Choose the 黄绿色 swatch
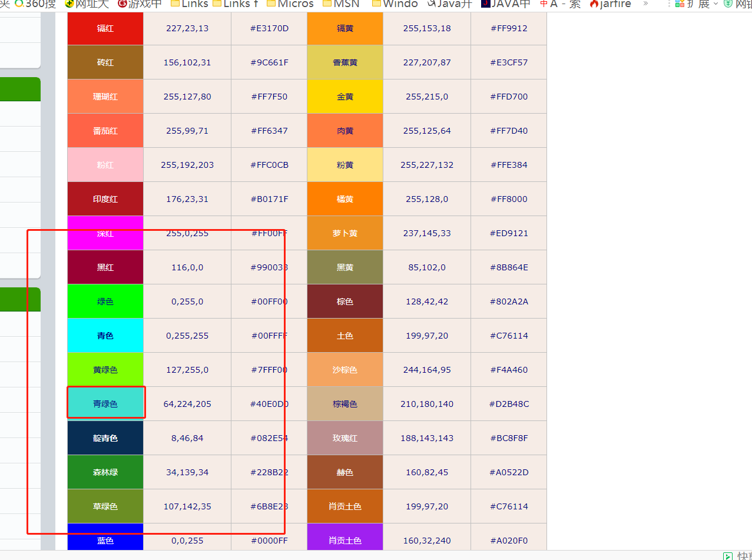This screenshot has height=560, width=752. pos(105,370)
